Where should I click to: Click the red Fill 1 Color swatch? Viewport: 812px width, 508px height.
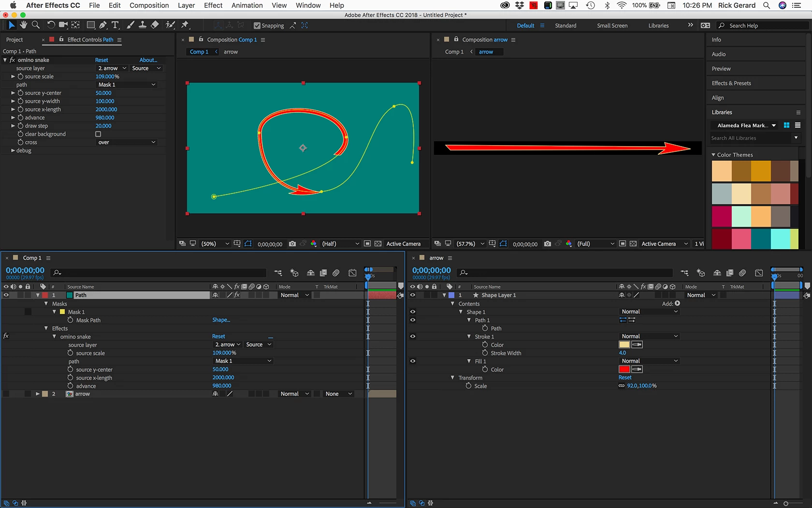tap(624, 370)
